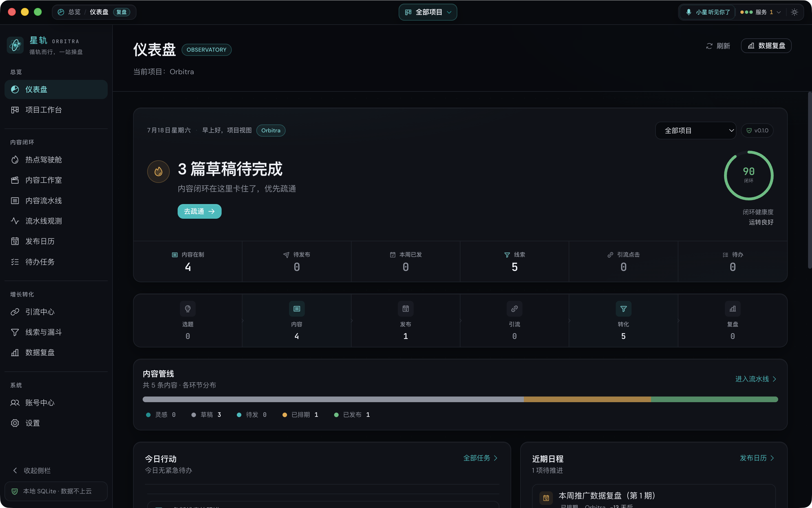This screenshot has width=812, height=508.
Task: Click the 复盘 badge in the breadcrumb
Action: coord(122,12)
